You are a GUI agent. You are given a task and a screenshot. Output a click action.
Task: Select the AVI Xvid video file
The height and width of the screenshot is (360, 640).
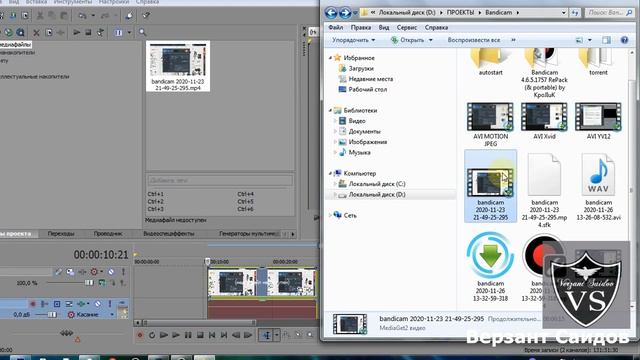(x=544, y=121)
